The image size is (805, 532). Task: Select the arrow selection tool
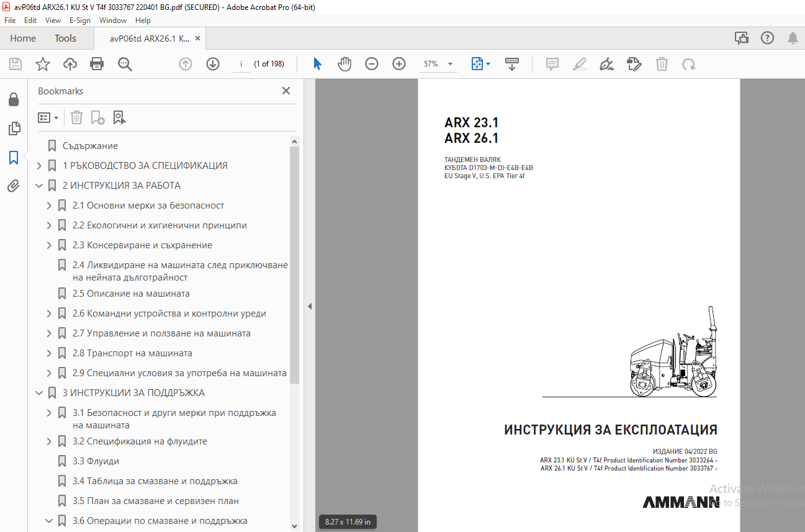click(x=318, y=64)
